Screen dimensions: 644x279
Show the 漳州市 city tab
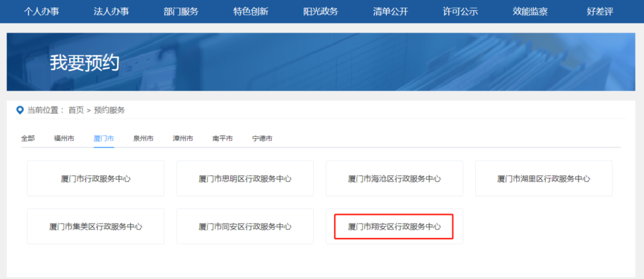(183, 138)
